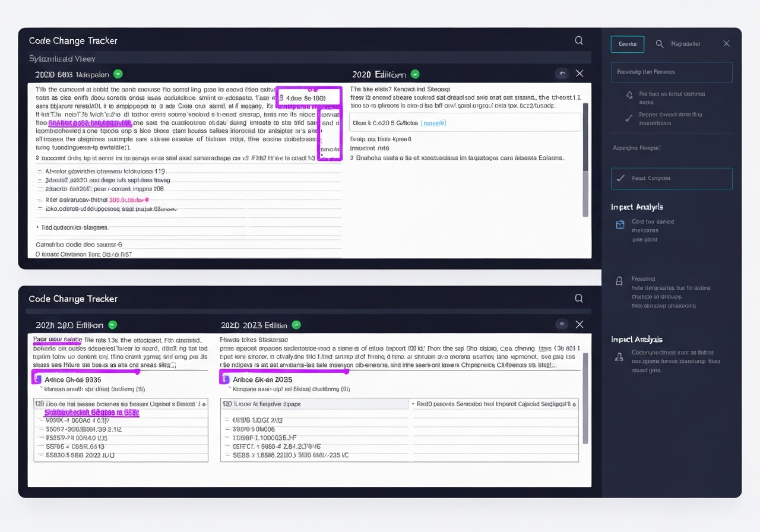Screen dimensions: 760x532
Task: Open dropdown arrow in lower right table header
Action: tap(413, 404)
